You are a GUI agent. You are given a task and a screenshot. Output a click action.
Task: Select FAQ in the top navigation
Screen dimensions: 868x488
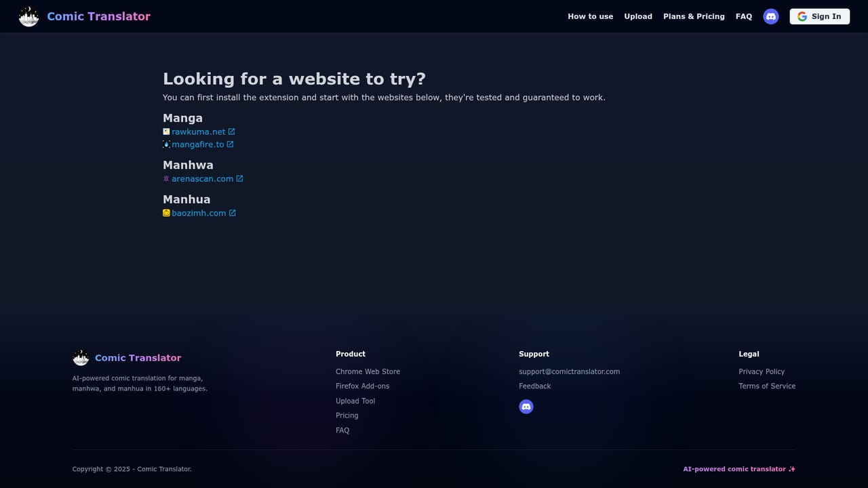pyautogui.click(x=744, y=16)
